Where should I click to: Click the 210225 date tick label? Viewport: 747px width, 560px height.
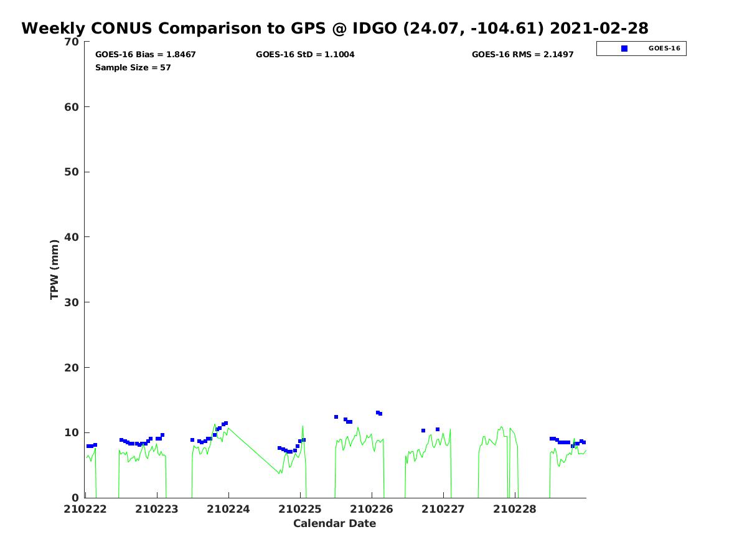tap(300, 509)
